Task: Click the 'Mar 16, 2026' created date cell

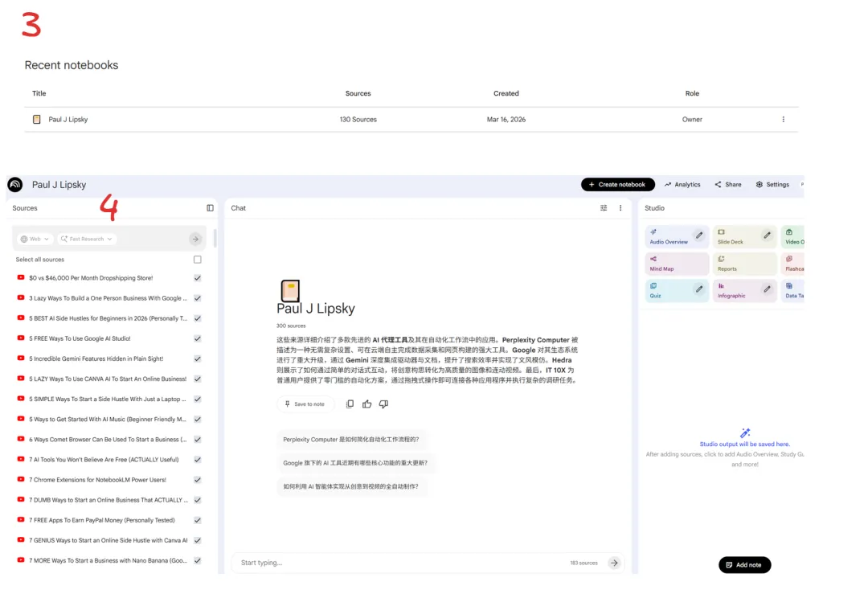Action: pyautogui.click(x=506, y=120)
